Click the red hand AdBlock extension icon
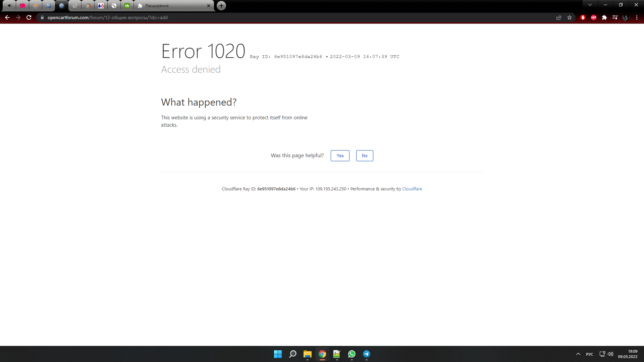Image resolution: width=644 pixels, height=362 pixels. (583, 17)
